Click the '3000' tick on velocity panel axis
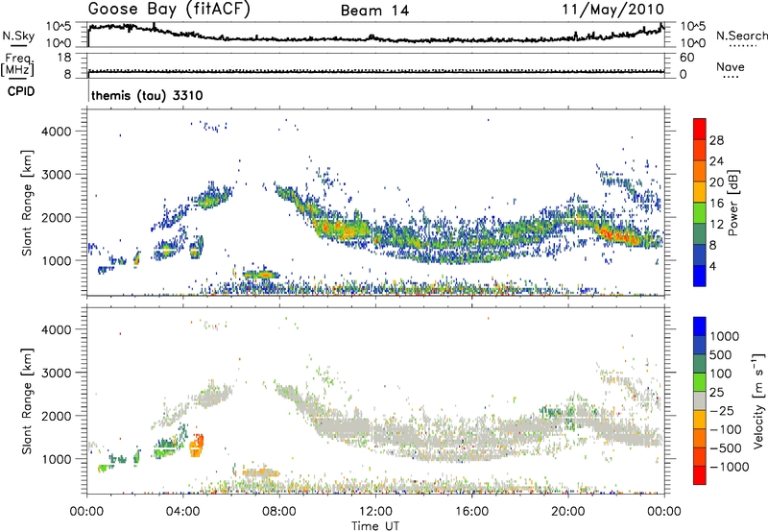Image resolution: width=768 pixels, height=532 pixels. click(x=57, y=373)
